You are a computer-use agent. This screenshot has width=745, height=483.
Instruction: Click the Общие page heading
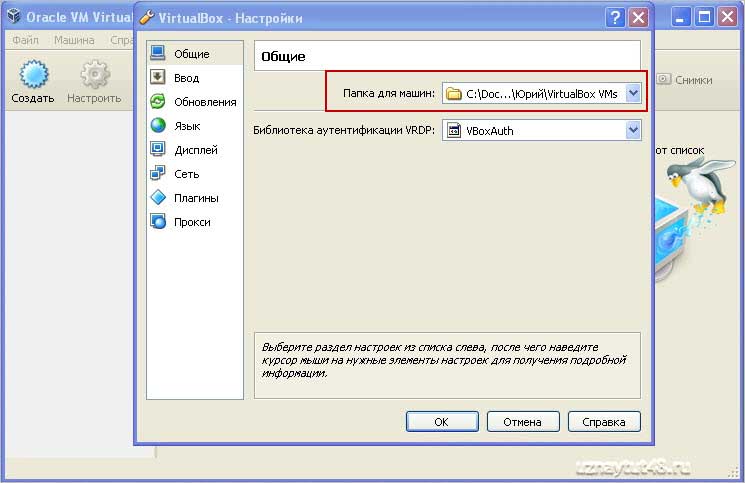click(x=283, y=56)
